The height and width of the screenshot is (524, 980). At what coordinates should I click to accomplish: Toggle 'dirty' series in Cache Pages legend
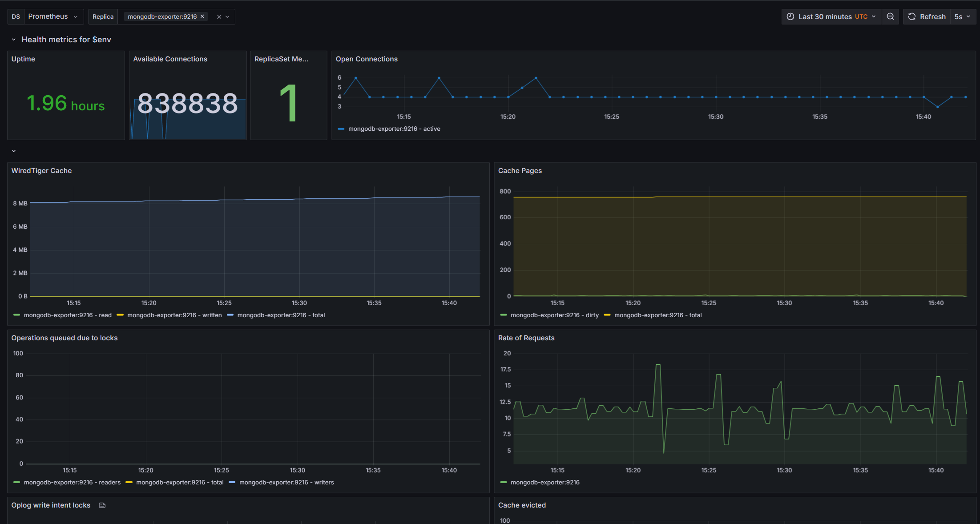[x=554, y=315]
